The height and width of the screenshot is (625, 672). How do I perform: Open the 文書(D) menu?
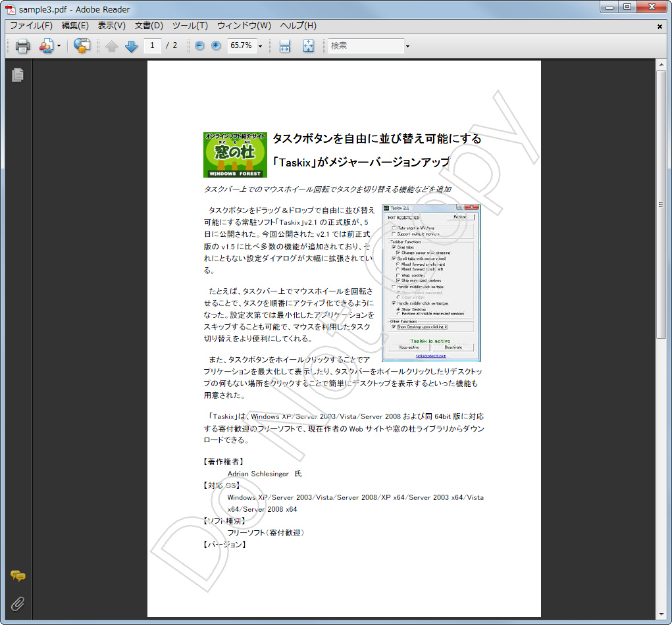click(149, 26)
